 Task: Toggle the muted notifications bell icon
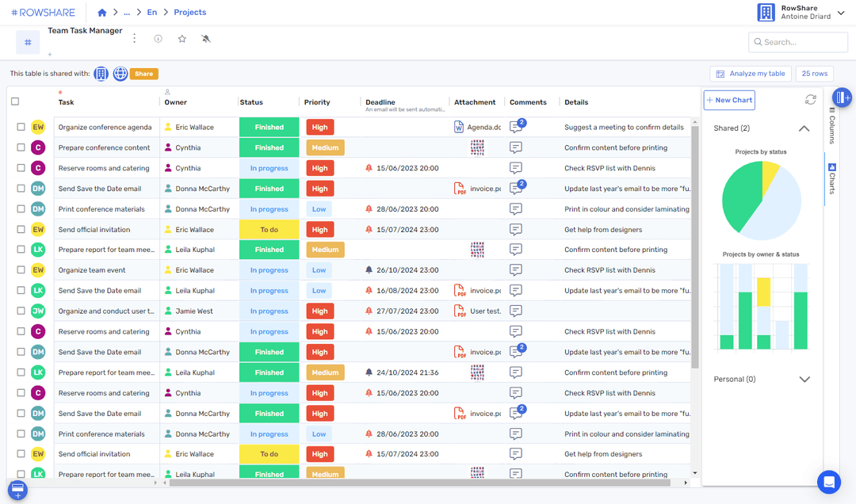click(204, 38)
